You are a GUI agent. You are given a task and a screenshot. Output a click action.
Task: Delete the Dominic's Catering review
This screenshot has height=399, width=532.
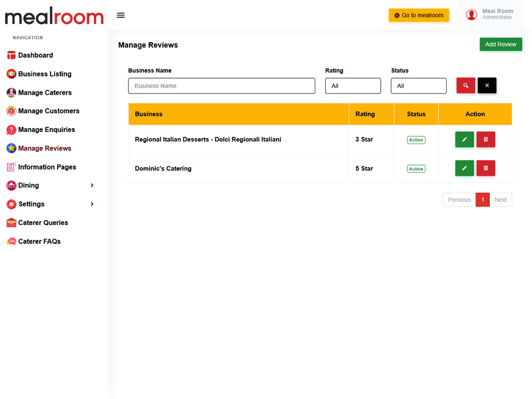point(485,168)
